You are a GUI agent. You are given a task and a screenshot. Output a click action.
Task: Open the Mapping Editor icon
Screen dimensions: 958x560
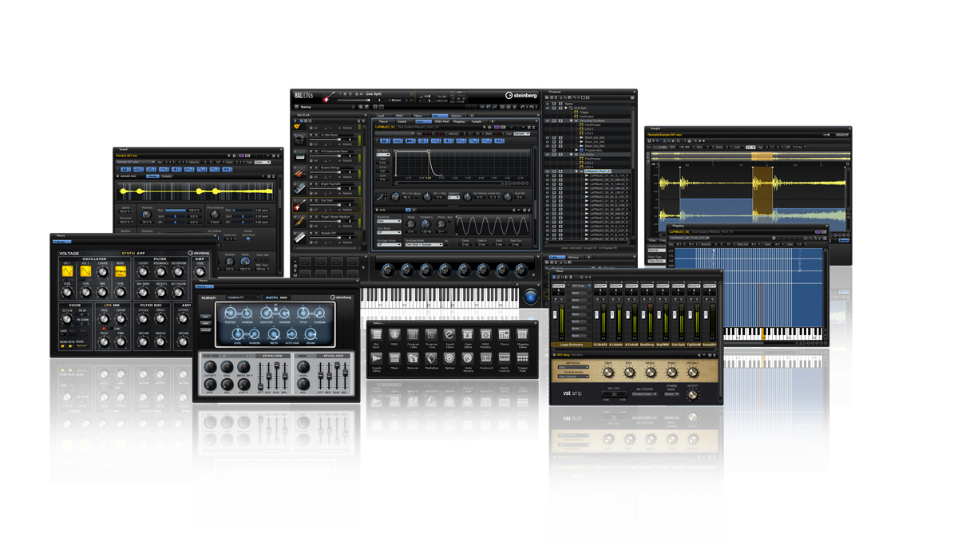(522, 333)
